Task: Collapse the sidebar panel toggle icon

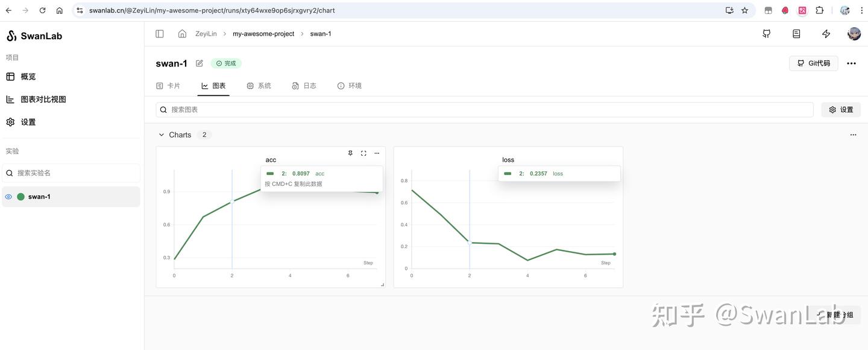Action: 160,34
